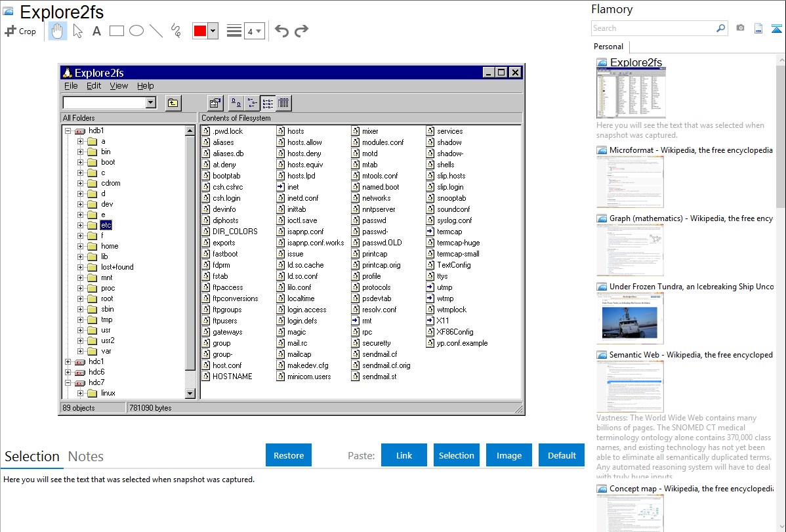Click the undo arrow

pos(281,31)
